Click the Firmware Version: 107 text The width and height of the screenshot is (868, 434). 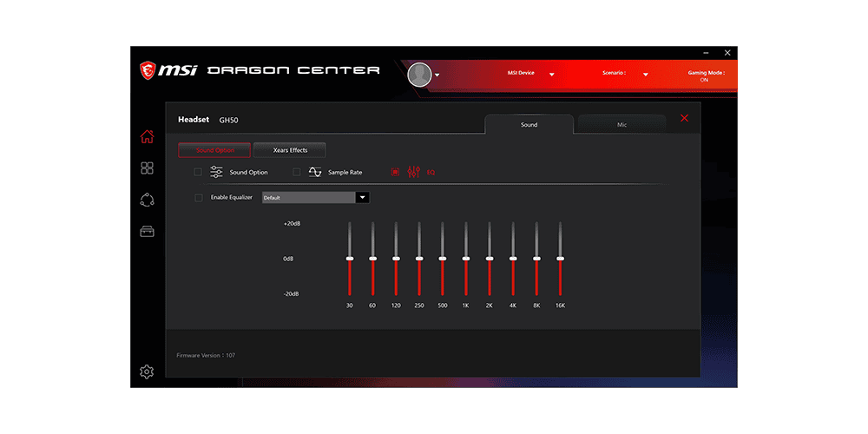(x=206, y=355)
